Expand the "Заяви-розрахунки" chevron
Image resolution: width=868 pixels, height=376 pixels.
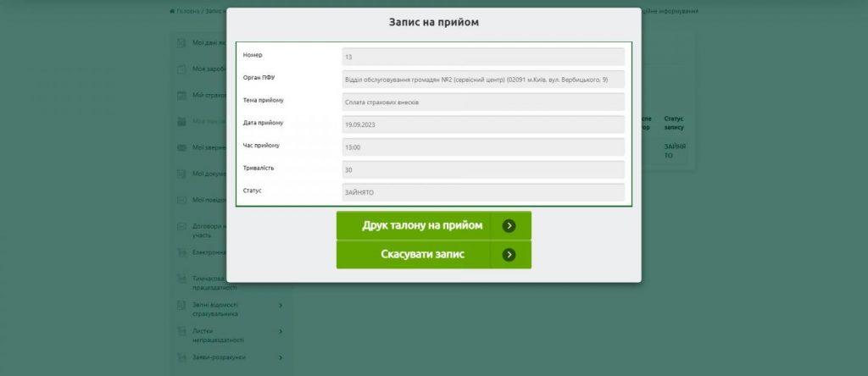tap(281, 357)
